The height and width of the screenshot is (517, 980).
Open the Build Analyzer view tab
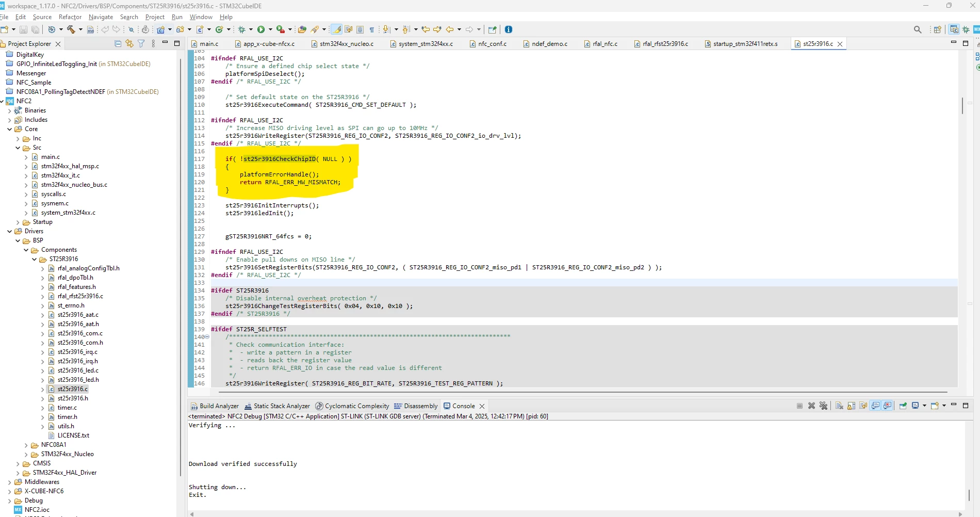click(215, 406)
